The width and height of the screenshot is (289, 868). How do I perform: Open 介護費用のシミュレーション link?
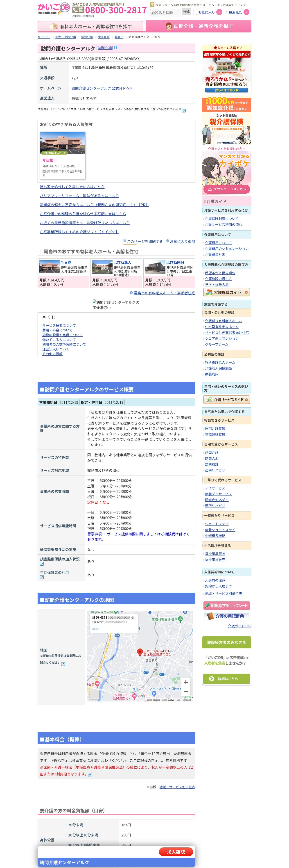pyautogui.click(x=227, y=249)
